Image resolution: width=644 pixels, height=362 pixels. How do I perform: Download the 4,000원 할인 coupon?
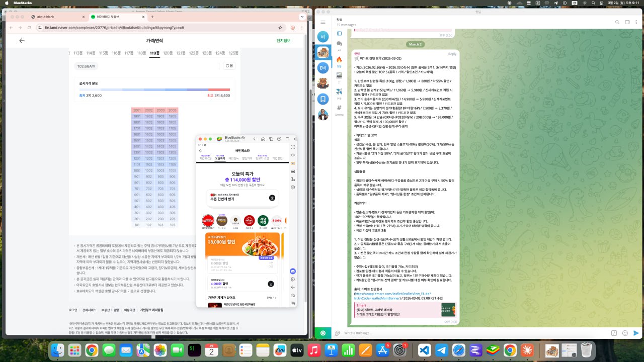pyautogui.click(x=271, y=284)
